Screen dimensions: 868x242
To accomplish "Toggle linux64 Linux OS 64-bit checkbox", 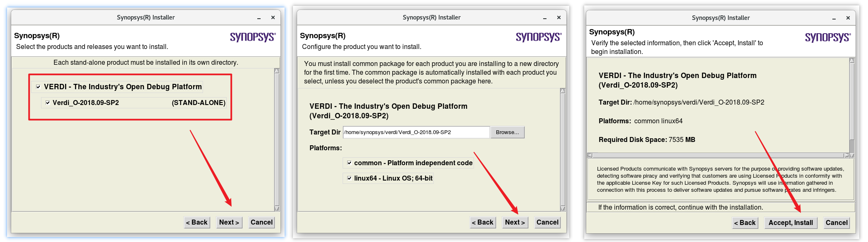I will [349, 178].
